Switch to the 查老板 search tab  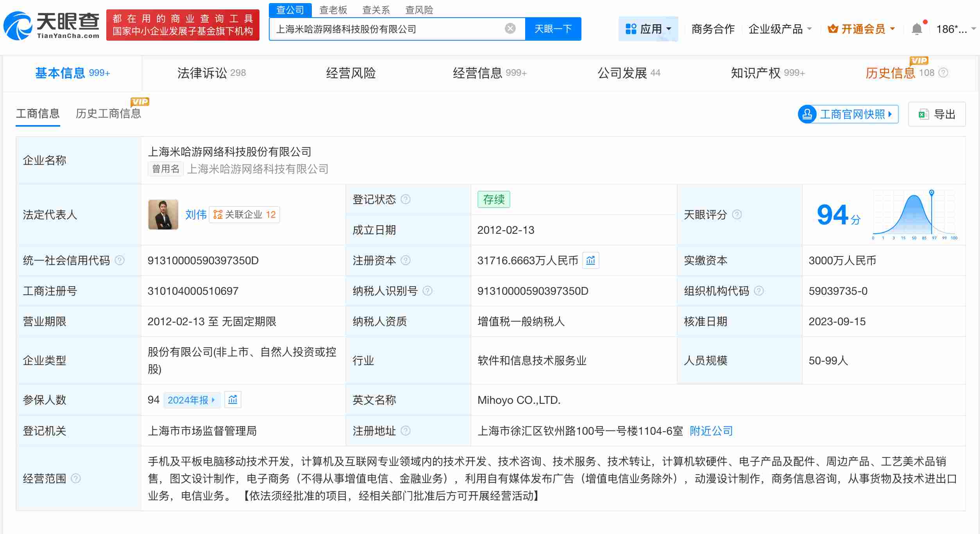333,10
